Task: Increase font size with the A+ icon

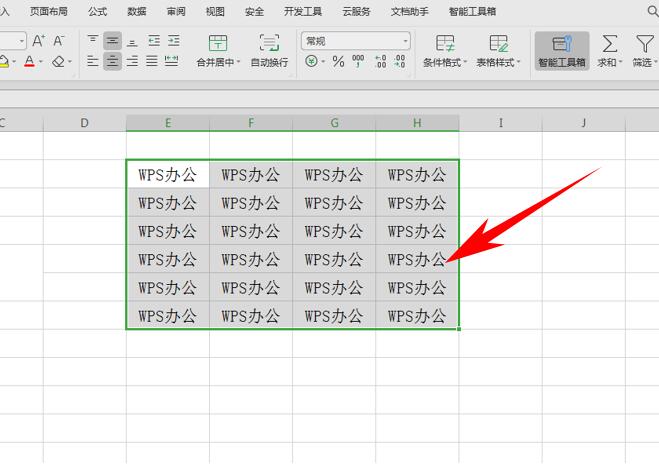Action: (38, 41)
